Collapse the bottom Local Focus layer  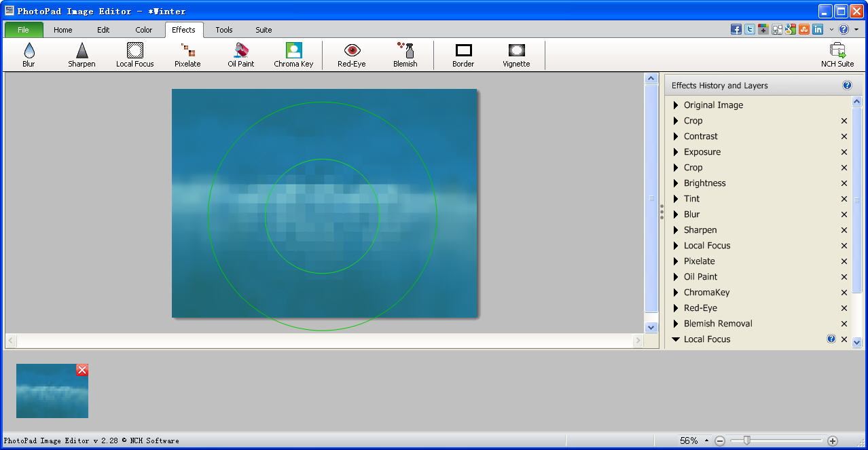click(676, 339)
